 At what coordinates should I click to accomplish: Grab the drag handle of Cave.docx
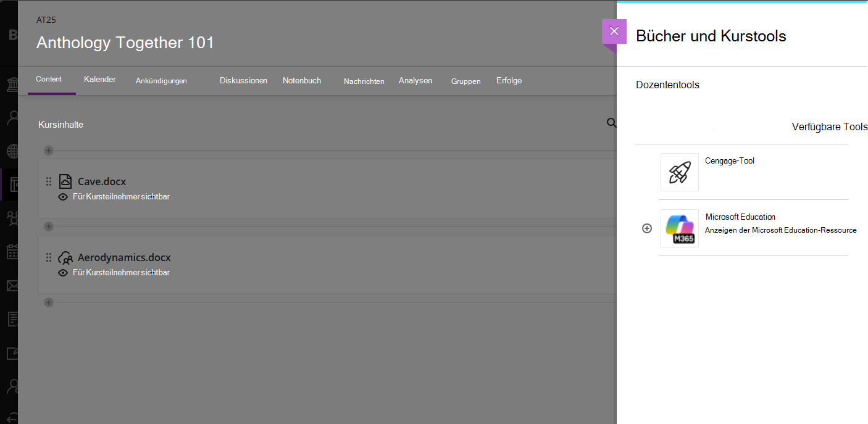click(49, 181)
